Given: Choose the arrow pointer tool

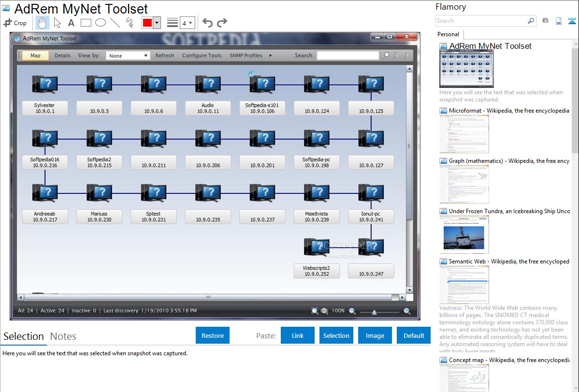Looking at the screenshot, I should pyautogui.click(x=57, y=23).
